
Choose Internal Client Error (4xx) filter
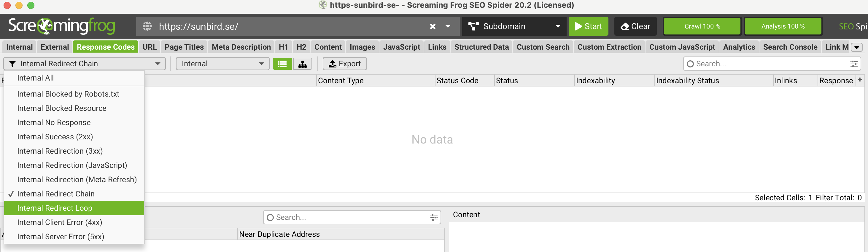tap(74, 222)
